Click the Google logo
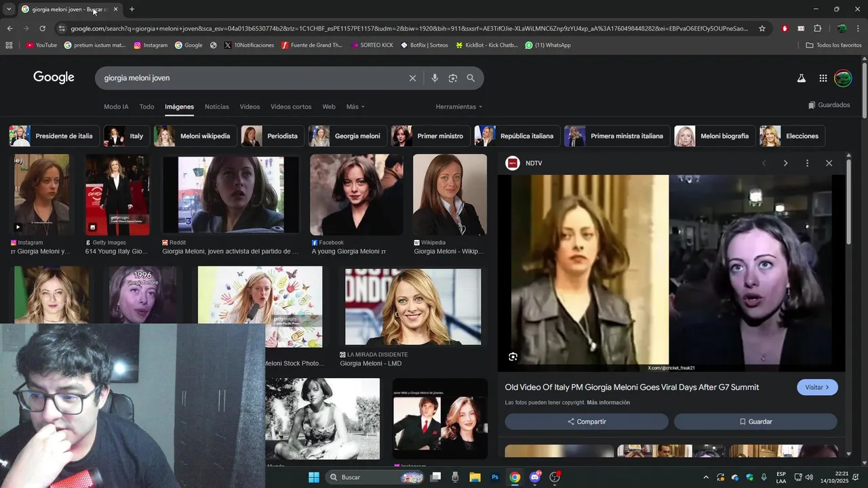Screen dimensions: 868x488 pyautogui.click(x=54, y=77)
